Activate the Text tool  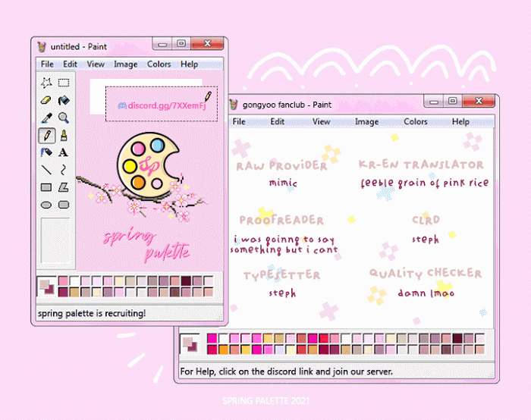64,152
